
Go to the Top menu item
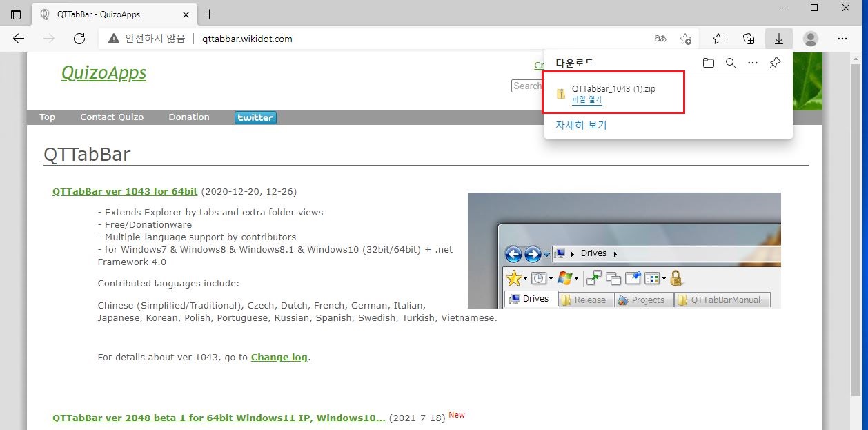pyautogui.click(x=47, y=117)
